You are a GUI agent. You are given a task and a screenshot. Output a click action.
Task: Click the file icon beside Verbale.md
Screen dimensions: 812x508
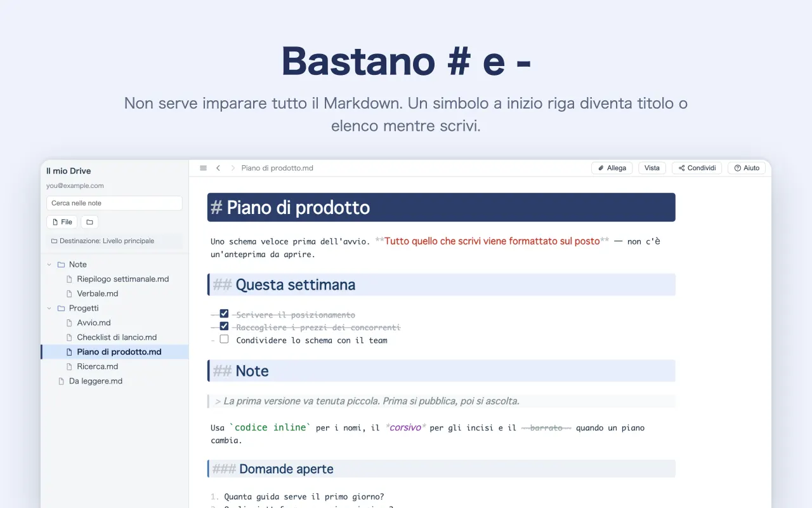tap(70, 294)
